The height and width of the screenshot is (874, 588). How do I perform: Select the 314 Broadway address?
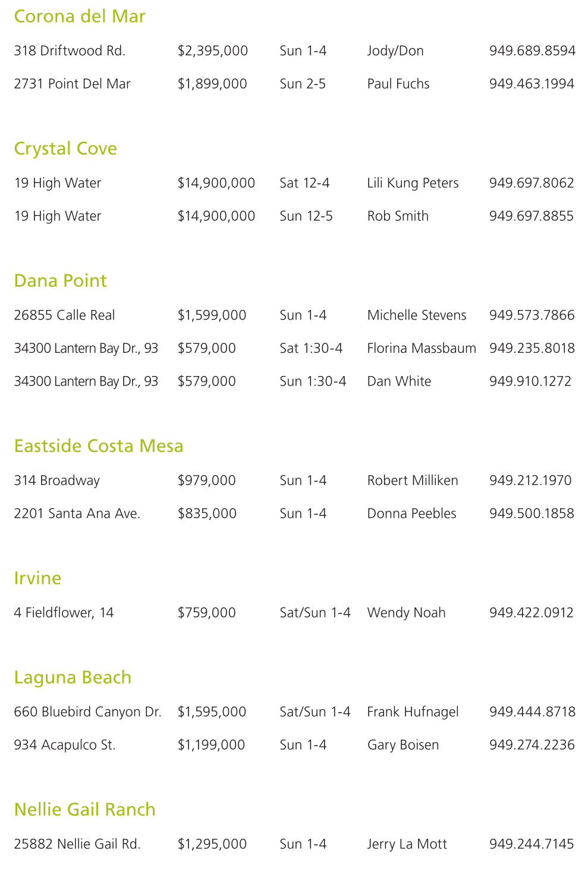coord(57,481)
